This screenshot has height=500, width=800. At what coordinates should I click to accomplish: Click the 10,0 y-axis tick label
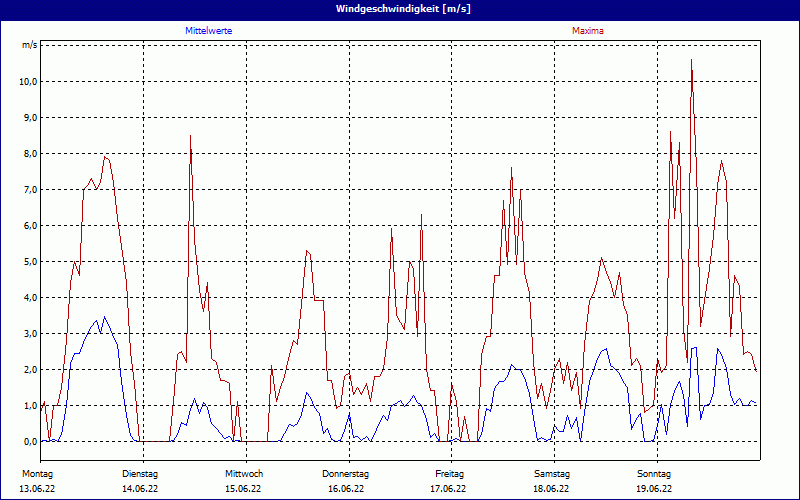[29, 82]
